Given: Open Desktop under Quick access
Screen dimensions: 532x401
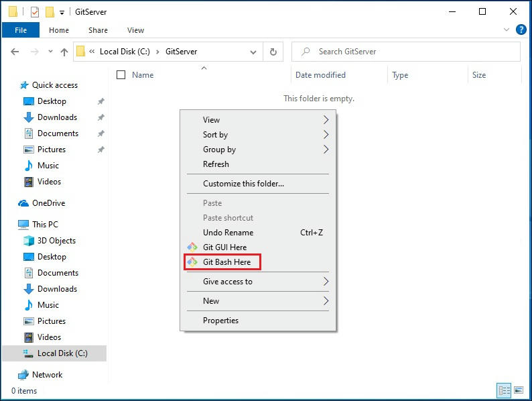Looking at the screenshot, I should coord(52,101).
